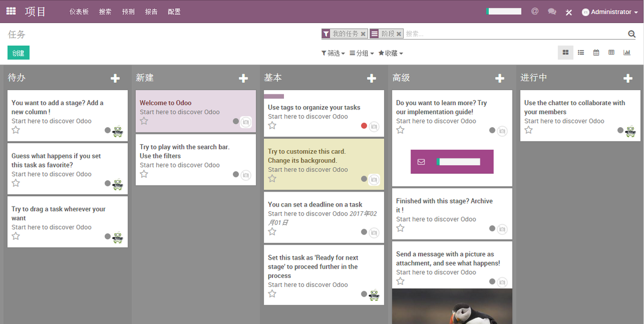This screenshot has height=324, width=644.
Task: Open the 仪表板 dashboard menu
Action: coord(79,12)
